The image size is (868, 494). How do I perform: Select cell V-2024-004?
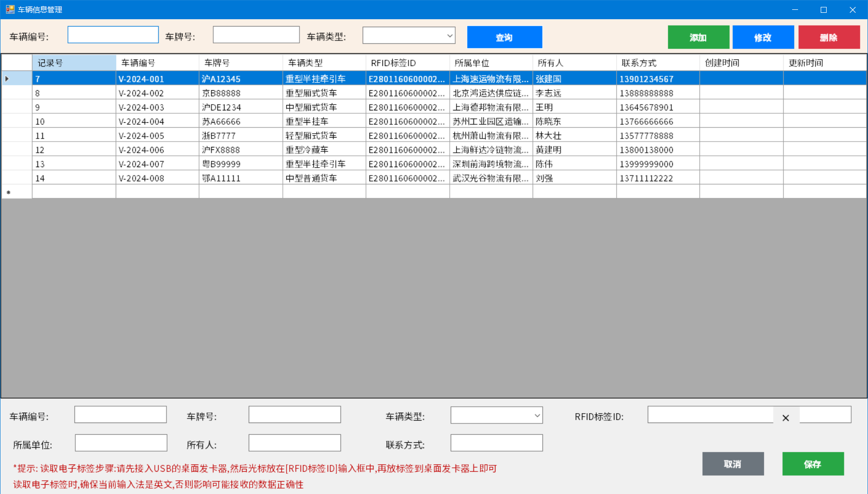(158, 121)
